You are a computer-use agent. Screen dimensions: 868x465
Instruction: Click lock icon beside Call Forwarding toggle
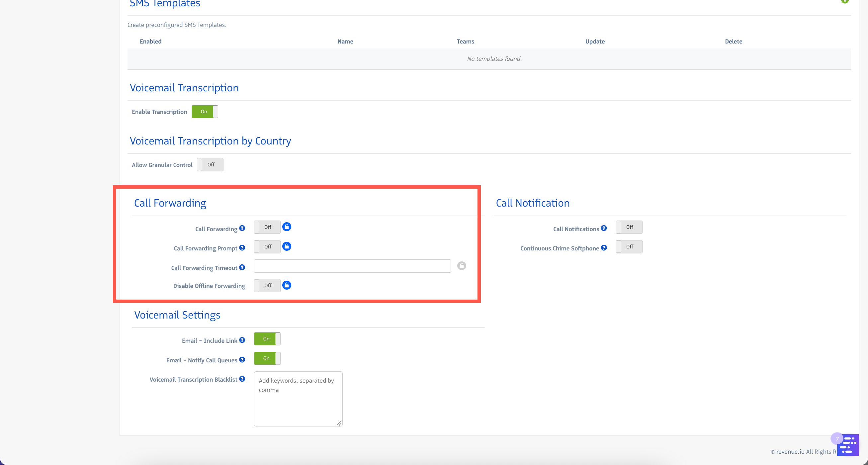click(x=287, y=227)
